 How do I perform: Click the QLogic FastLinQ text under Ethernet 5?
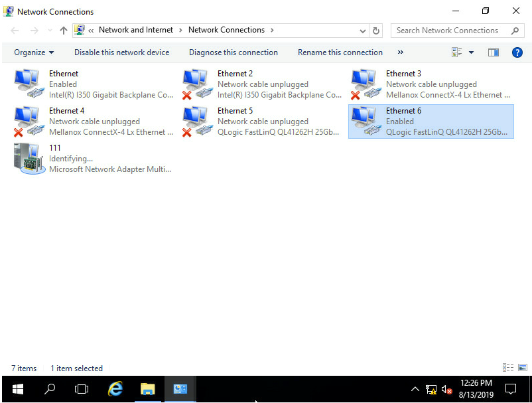pyautogui.click(x=278, y=132)
